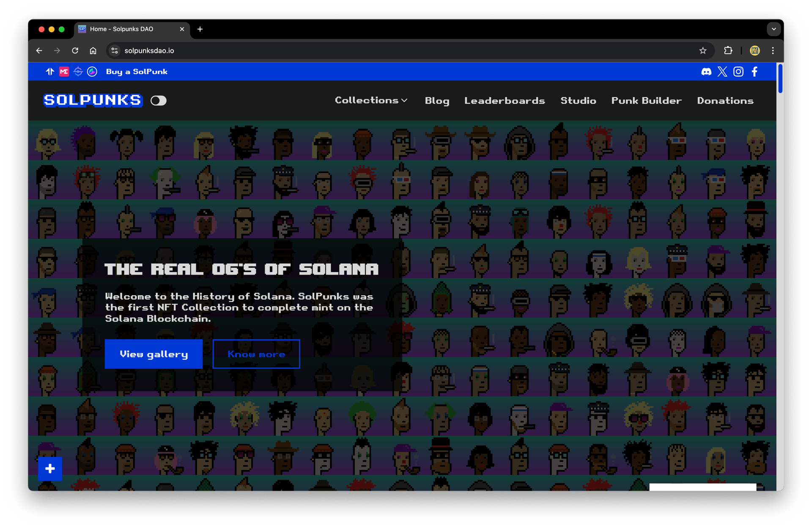This screenshot has height=528, width=812.
Task: Open the X (Twitter) social icon
Action: [x=722, y=71]
